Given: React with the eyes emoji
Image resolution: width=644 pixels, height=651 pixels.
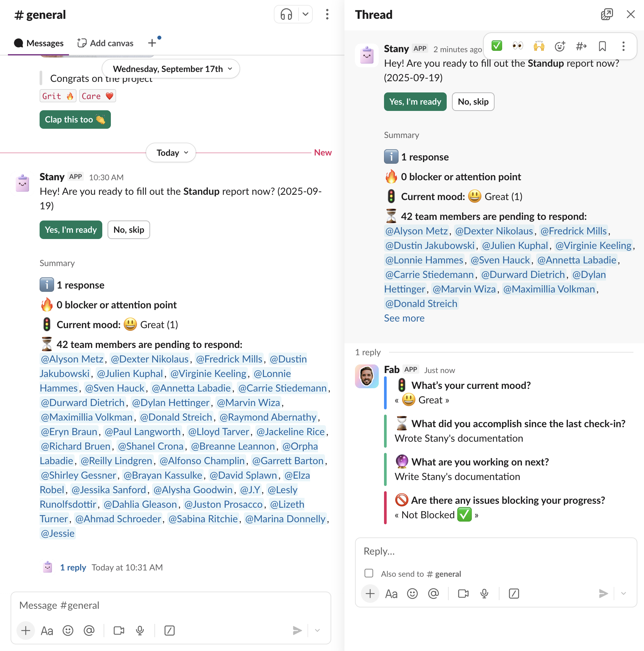Looking at the screenshot, I should pos(518,46).
